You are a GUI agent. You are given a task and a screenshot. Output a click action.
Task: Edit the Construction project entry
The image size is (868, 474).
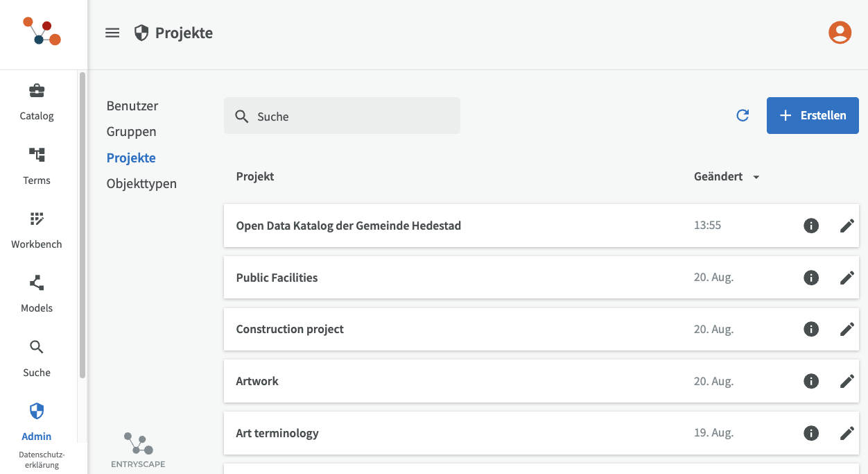coord(847,329)
